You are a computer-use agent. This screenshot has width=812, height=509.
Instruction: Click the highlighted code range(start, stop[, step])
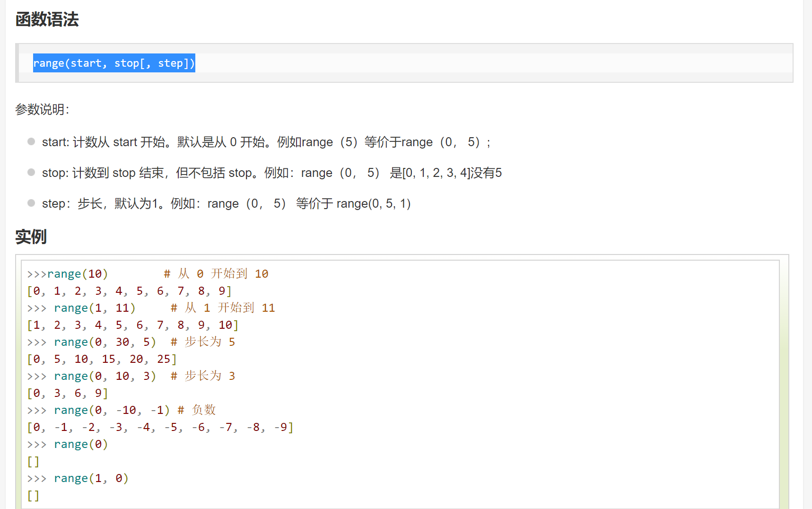(114, 63)
